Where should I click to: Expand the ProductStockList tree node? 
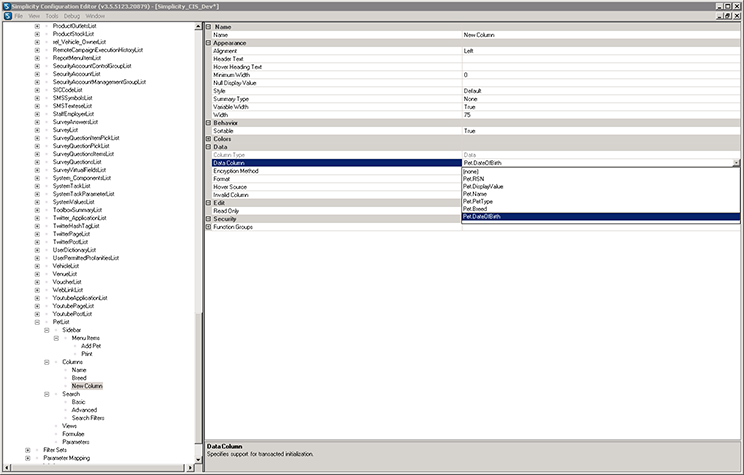37,34
